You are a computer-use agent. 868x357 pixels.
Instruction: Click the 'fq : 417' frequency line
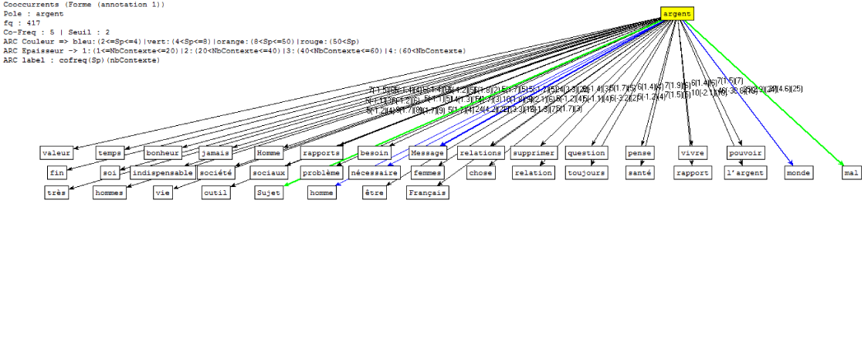tap(22, 23)
